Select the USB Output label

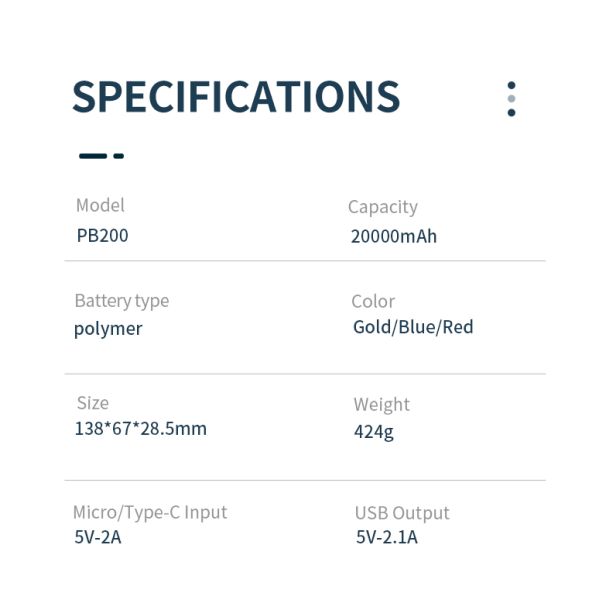coord(402,513)
